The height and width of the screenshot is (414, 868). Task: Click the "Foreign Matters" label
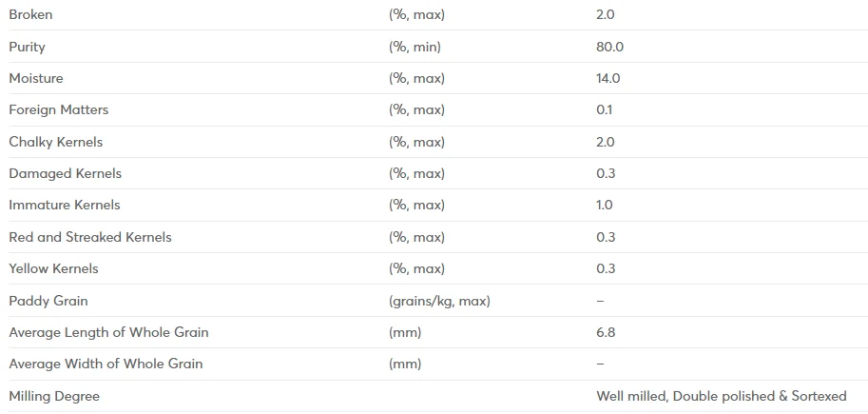[x=59, y=109]
